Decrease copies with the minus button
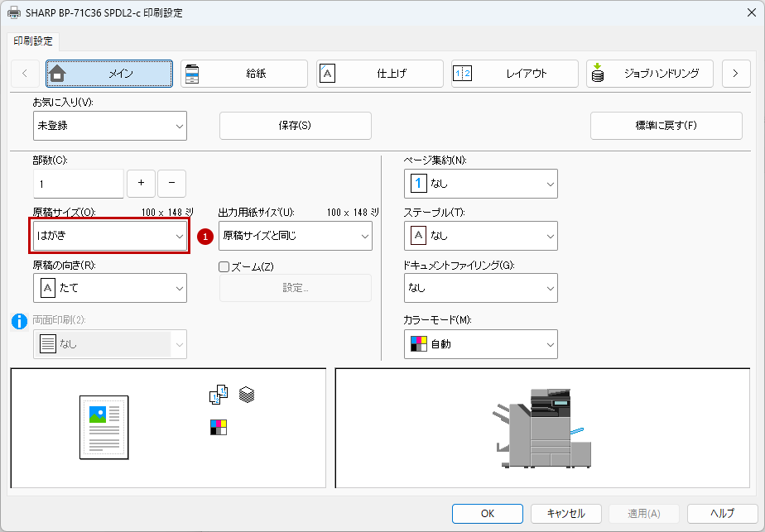The width and height of the screenshot is (765, 532). coord(171,183)
